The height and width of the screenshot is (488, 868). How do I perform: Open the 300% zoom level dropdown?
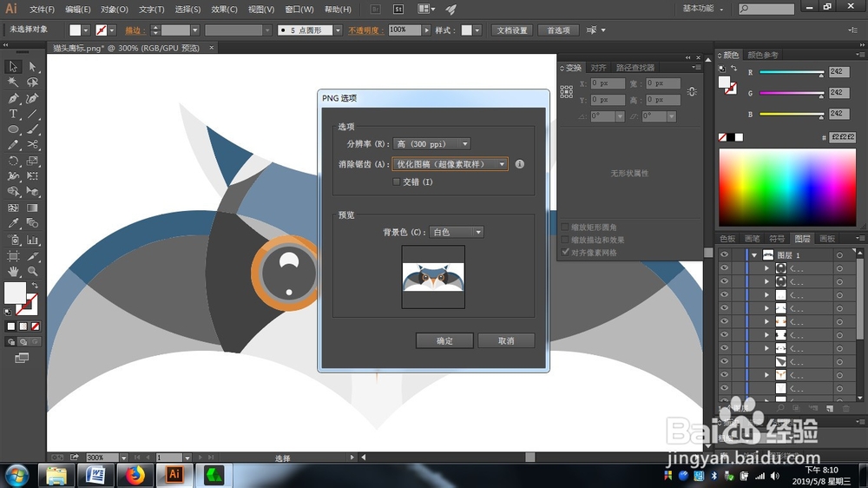point(123,458)
